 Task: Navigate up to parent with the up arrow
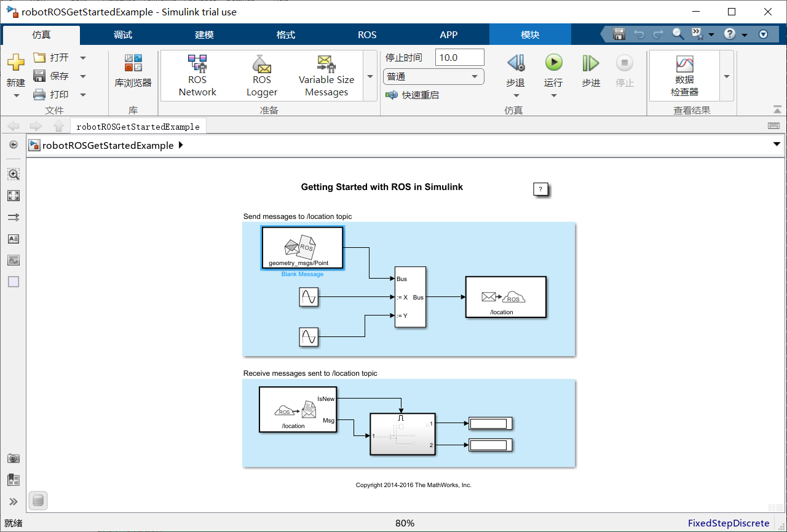[58, 126]
